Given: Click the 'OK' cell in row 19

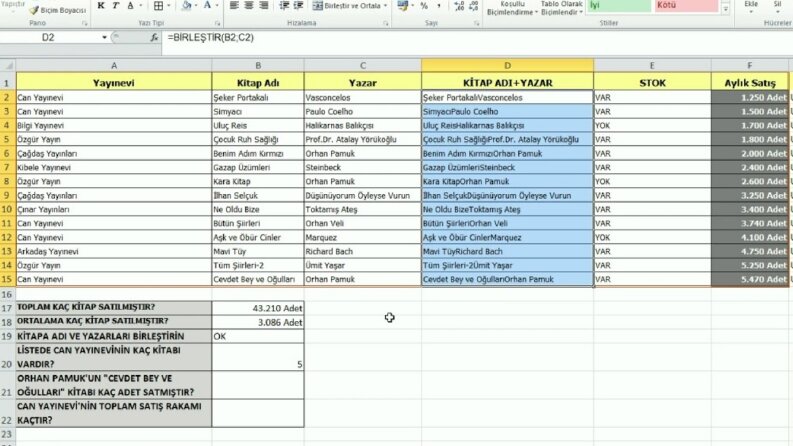Looking at the screenshot, I should 258,336.
